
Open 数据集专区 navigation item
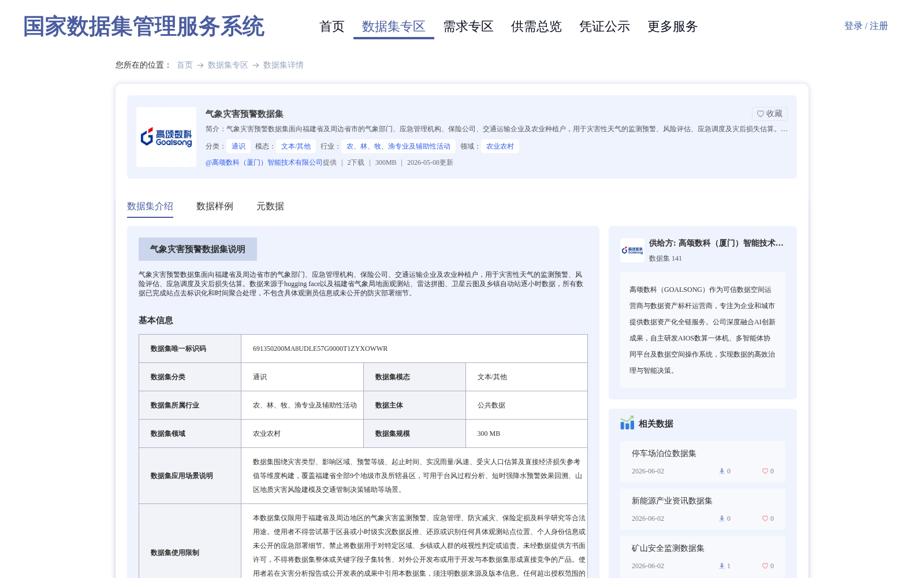[394, 27]
